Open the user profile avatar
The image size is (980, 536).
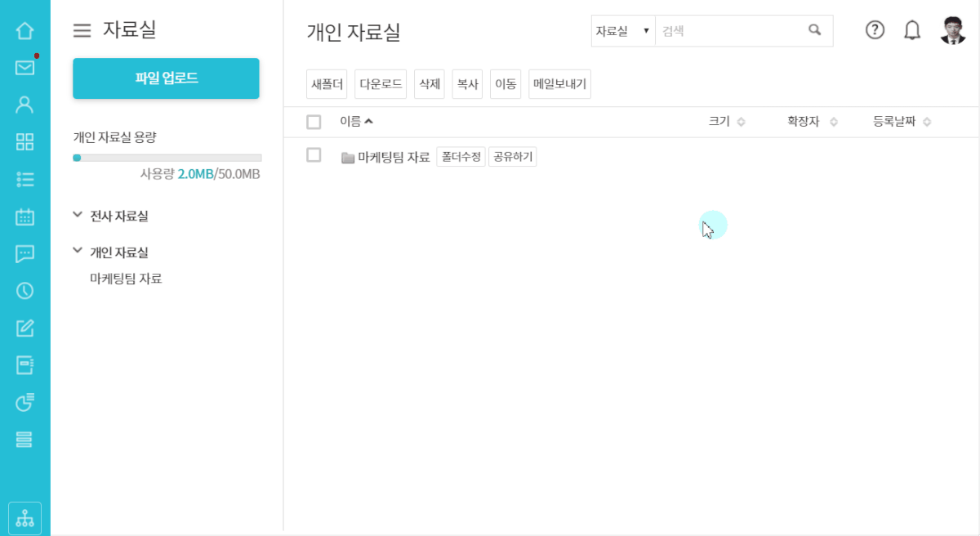click(x=953, y=30)
